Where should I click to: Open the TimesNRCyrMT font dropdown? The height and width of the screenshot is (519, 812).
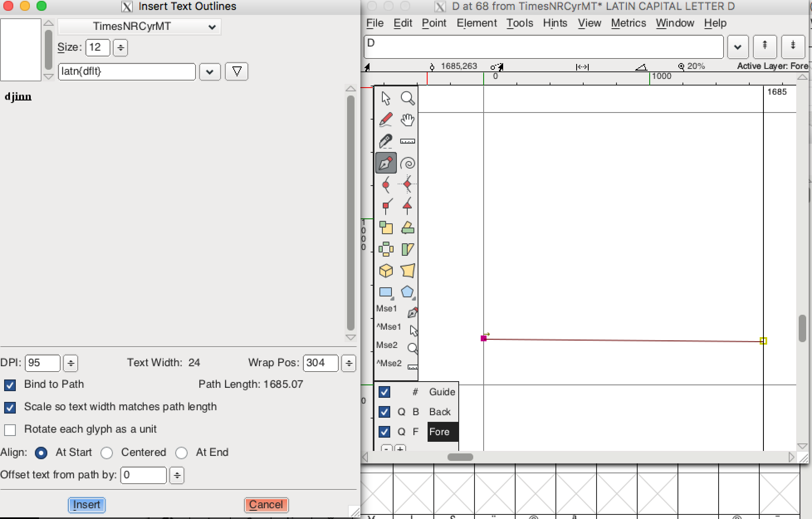[x=139, y=27]
